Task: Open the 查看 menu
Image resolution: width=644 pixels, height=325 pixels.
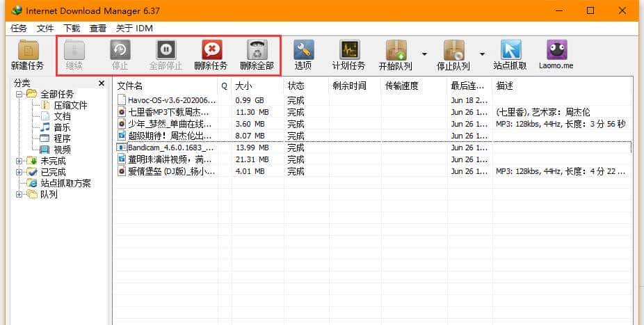Action: click(x=98, y=29)
